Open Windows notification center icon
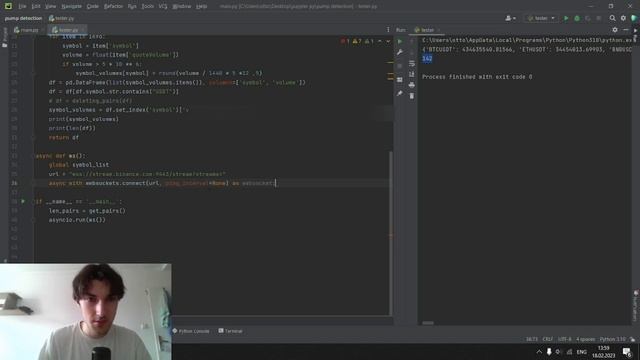 click(627, 352)
